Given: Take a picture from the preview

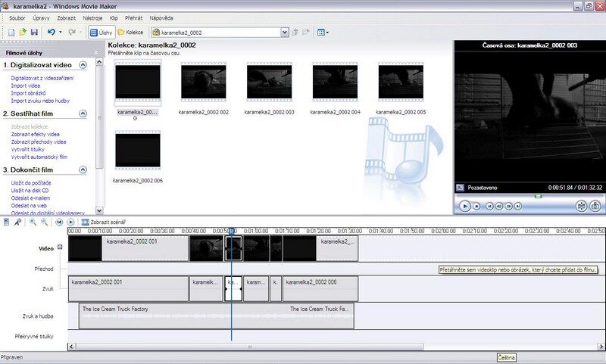Looking at the screenshot, I should [595, 205].
